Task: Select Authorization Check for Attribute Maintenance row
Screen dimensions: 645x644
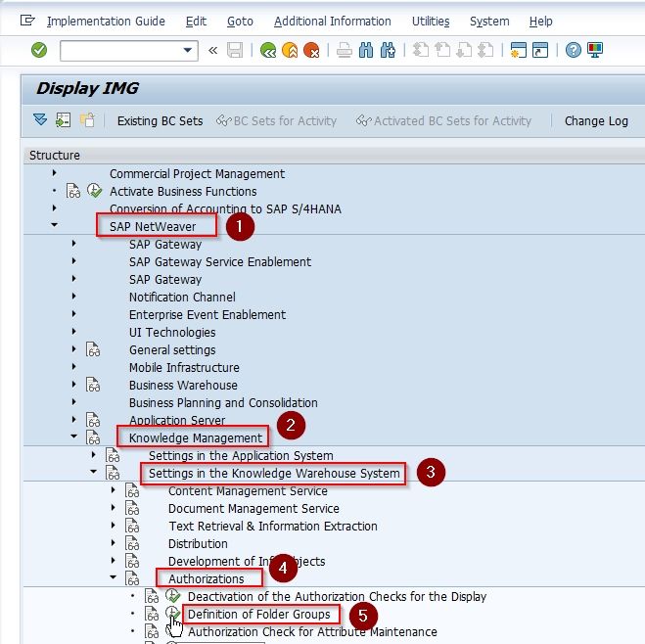Action: [312, 631]
